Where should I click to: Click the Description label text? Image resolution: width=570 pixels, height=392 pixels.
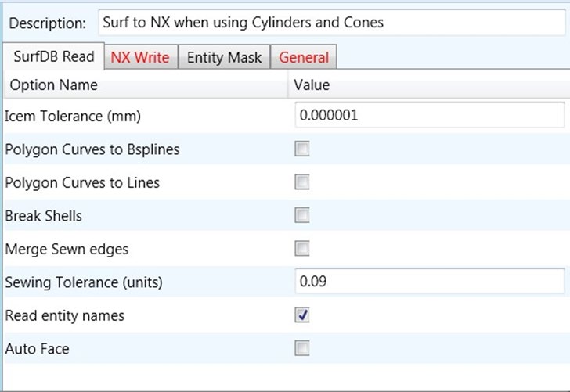[47, 23]
